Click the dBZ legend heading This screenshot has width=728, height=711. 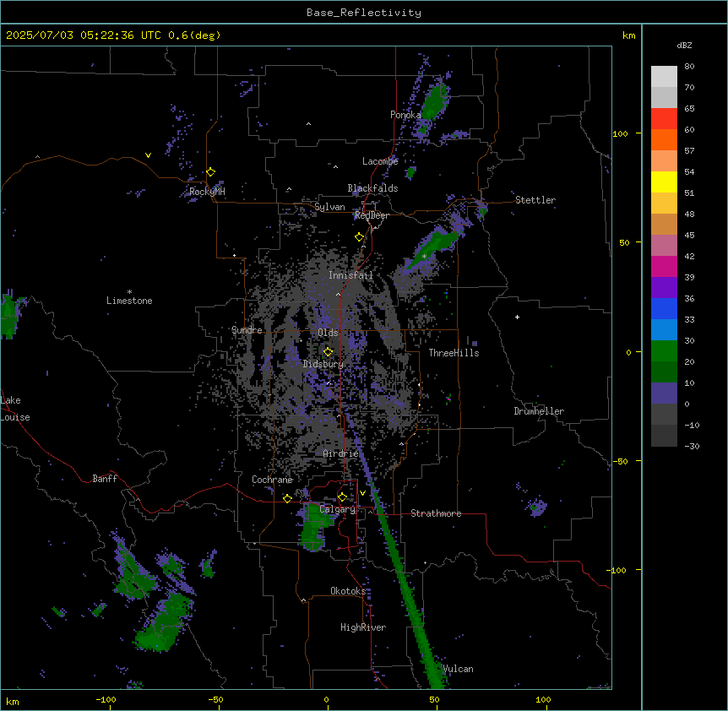tap(684, 45)
